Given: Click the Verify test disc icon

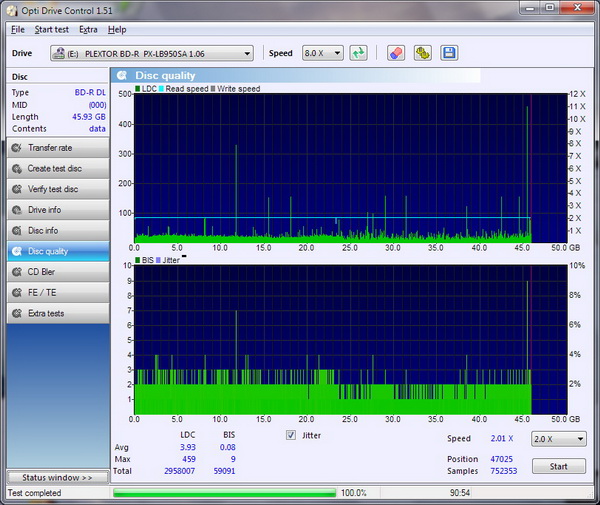Looking at the screenshot, I should point(16,189).
